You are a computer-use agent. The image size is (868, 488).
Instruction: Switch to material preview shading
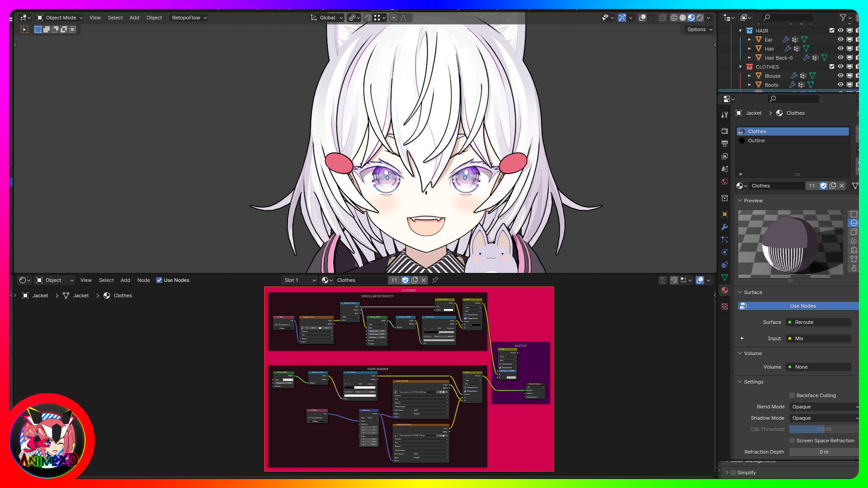click(x=691, y=18)
